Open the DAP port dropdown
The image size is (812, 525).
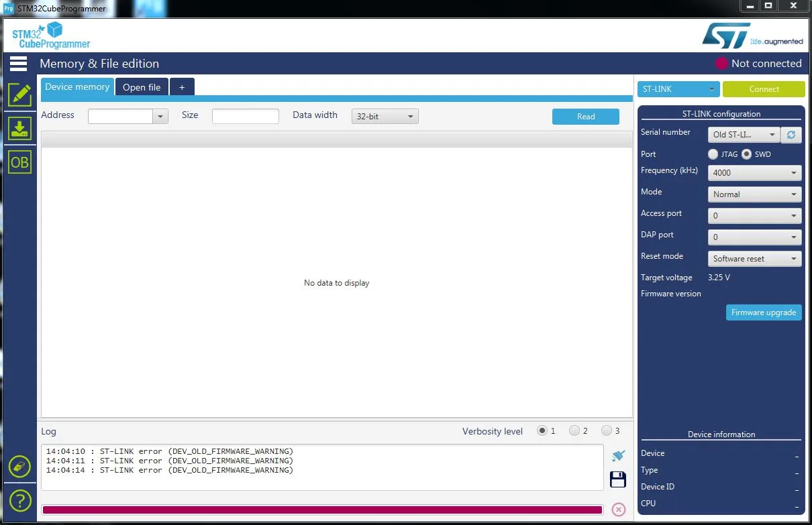(x=754, y=237)
